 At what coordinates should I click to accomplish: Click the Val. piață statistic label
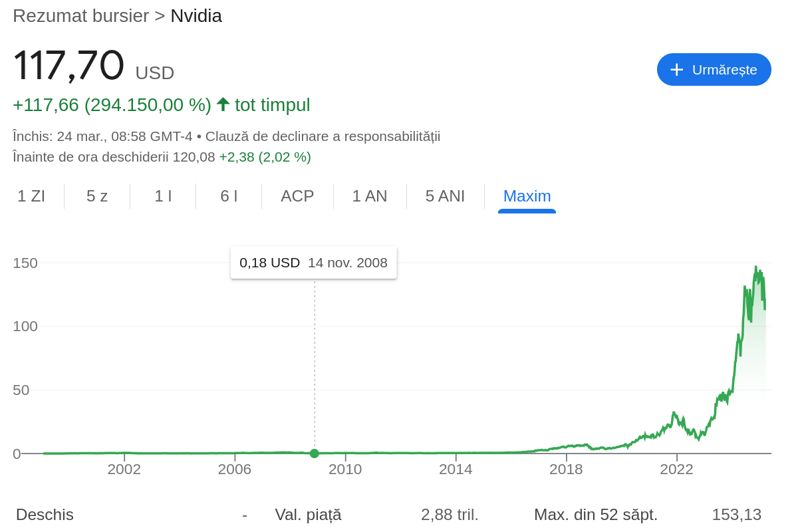click(x=308, y=515)
